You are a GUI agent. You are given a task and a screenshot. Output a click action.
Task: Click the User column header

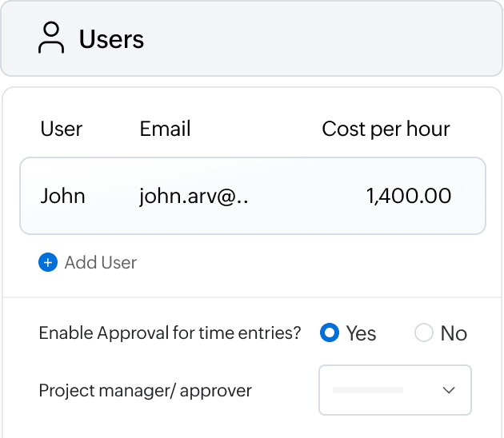(62, 129)
